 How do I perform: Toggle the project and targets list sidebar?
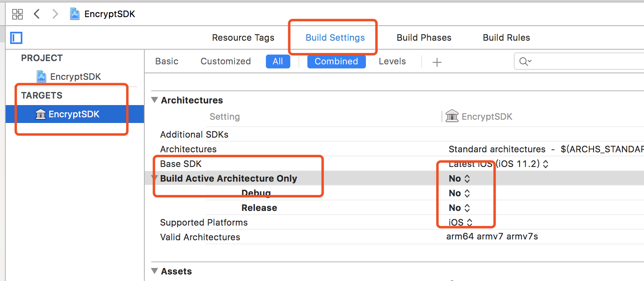[x=16, y=38]
